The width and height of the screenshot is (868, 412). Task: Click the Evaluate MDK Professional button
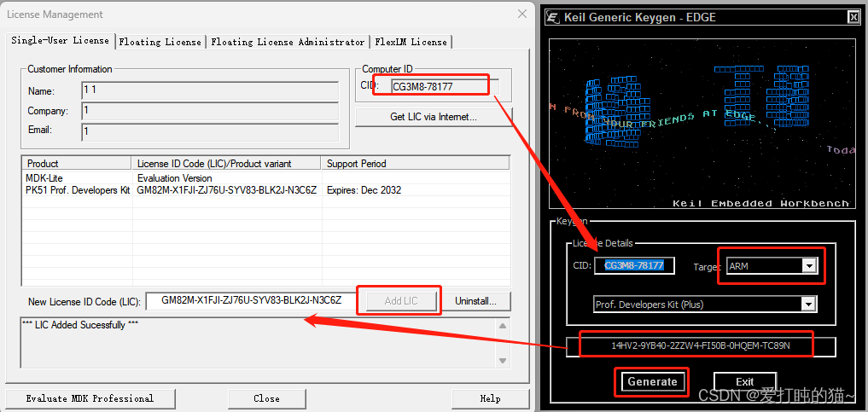(x=90, y=398)
